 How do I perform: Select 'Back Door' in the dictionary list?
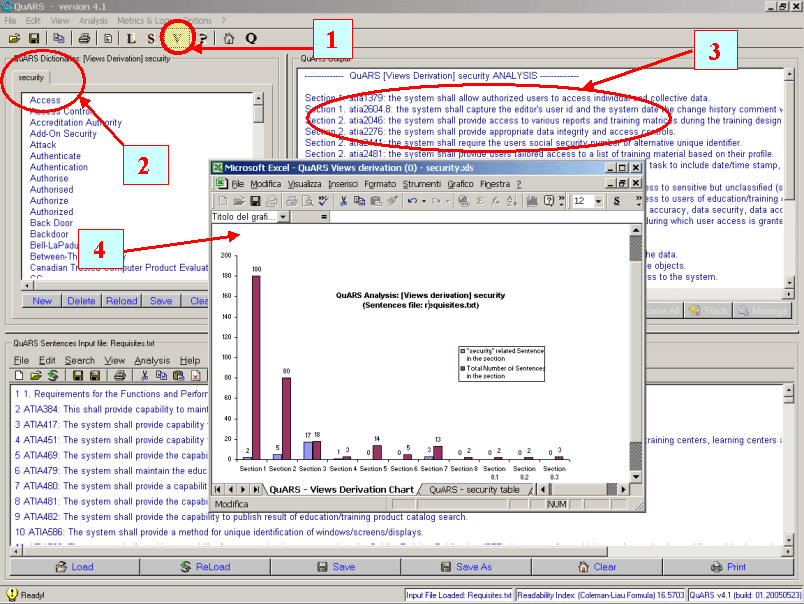tap(51, 223)
